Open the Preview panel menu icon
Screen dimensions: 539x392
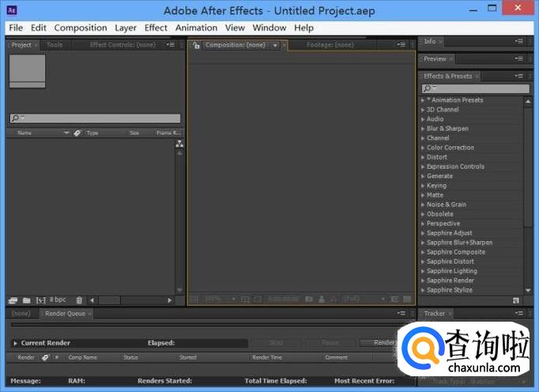pos(518,58)
